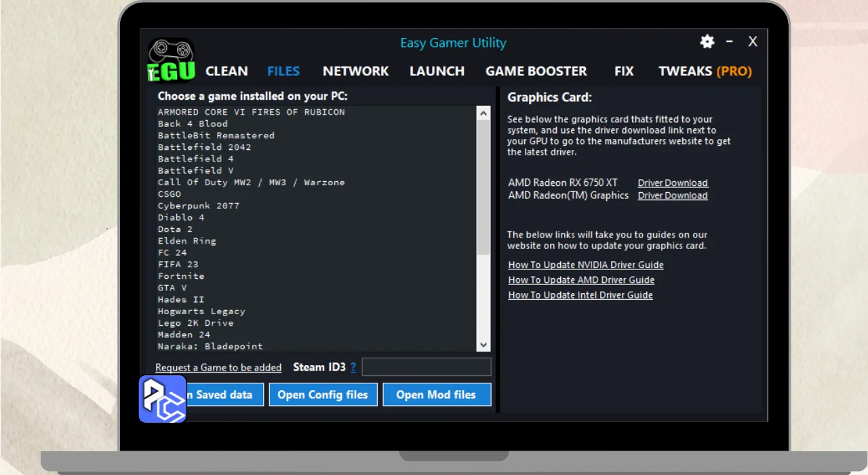Select ARMORED CORE VI FIRES OF RUBICON

(x=251, y=112)
